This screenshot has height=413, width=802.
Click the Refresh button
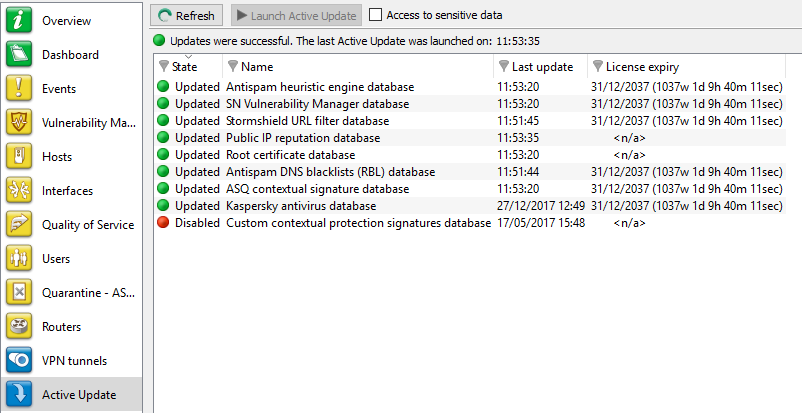pyautogui.click(x=186, y=15)
